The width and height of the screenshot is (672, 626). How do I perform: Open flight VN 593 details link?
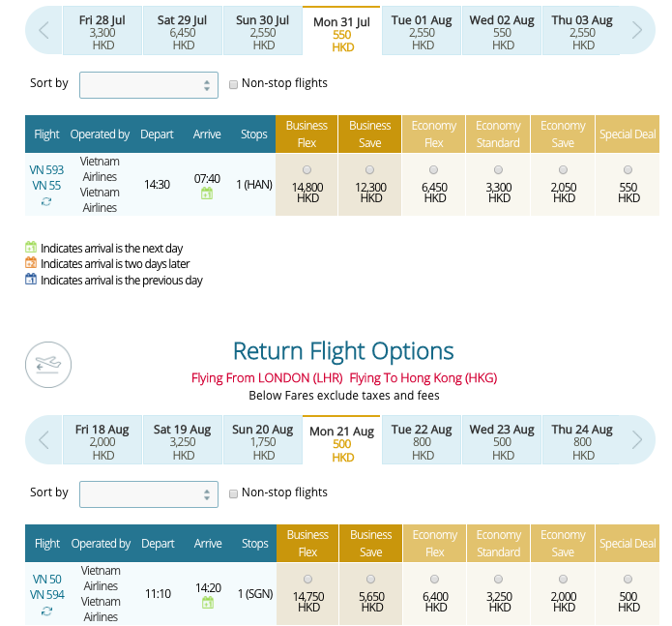coord(46,169)
